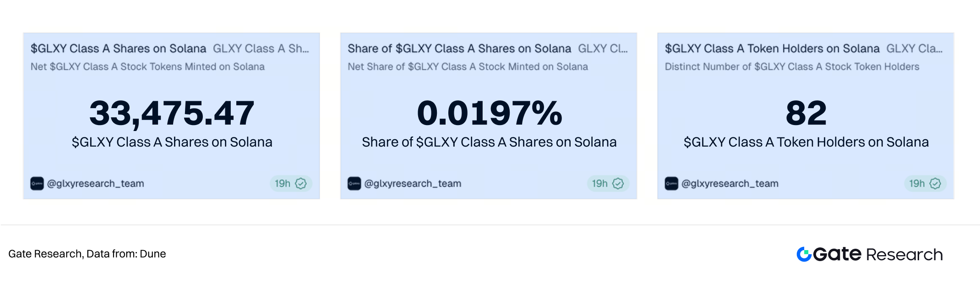Click the verified checkmark on middle card
Viewport: 980px width, 284px height.
(618, 184)
